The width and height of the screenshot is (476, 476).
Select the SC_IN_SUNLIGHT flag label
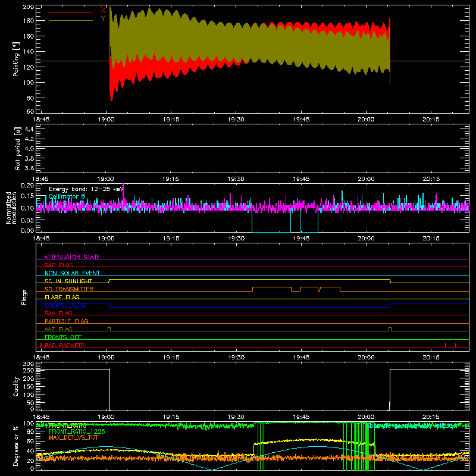point(68,281)
